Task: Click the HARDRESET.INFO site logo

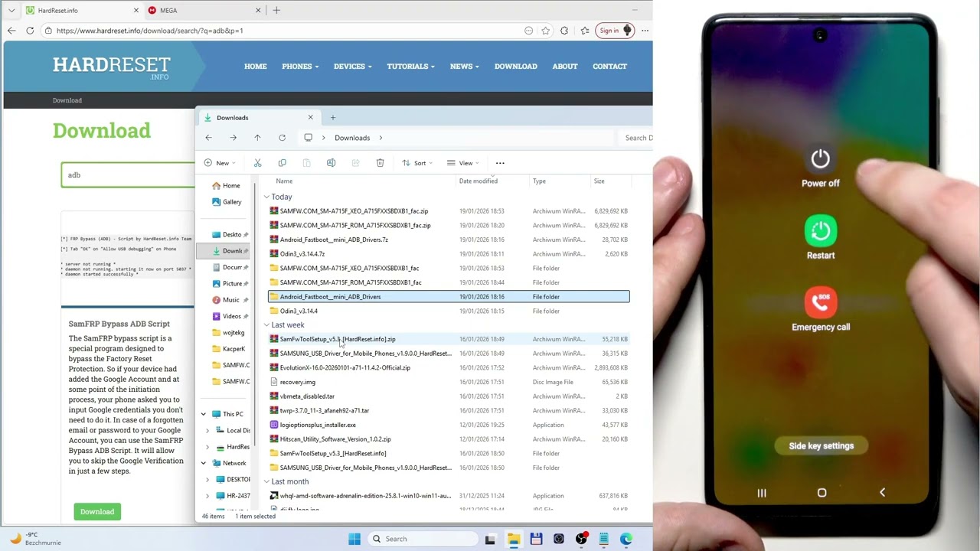Action: coord(111,67)
